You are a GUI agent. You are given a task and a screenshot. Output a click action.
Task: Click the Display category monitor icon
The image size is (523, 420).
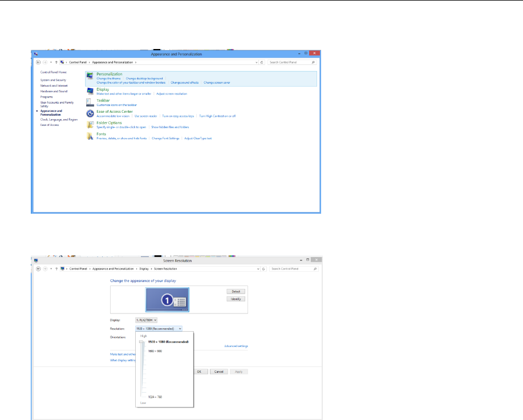click(x=90, y=91)
